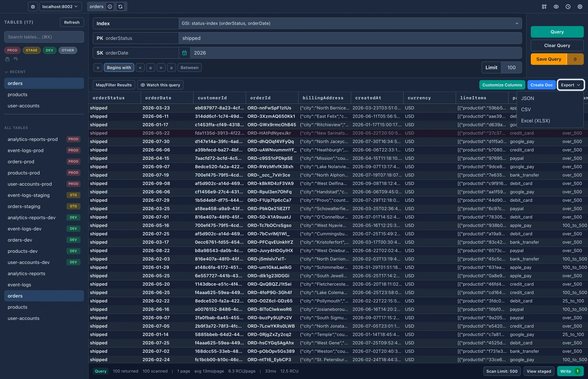Select the greater-than-or-equal operator
Viewport: 588px width, 379px height.
pyautogui.click(x=171, y=68)
